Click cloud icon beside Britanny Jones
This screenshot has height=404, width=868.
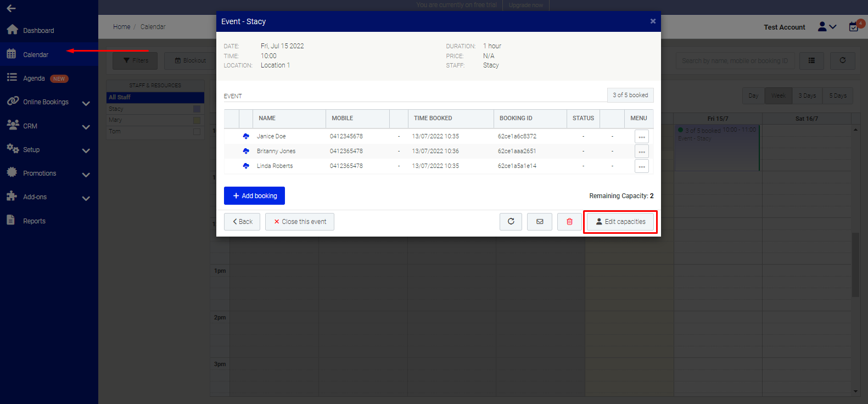246,151
